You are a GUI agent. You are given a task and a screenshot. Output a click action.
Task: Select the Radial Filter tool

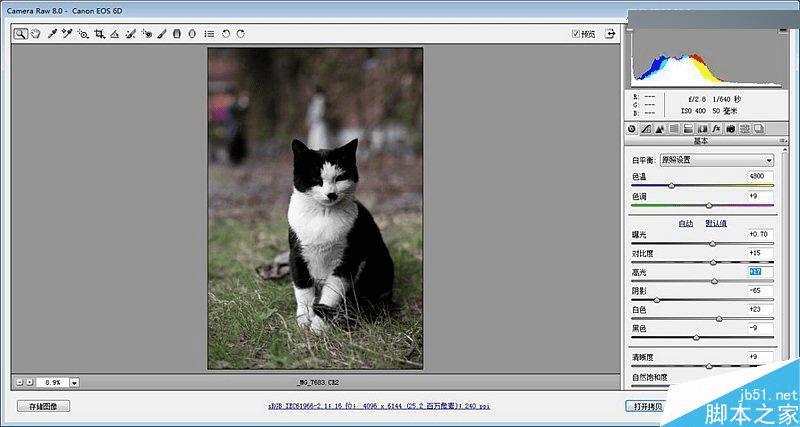192,34
